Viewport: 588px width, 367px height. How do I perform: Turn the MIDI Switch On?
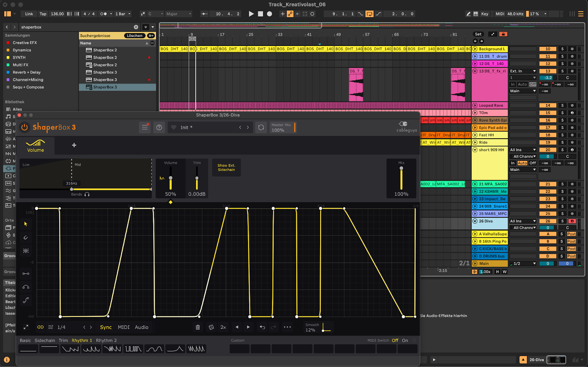pos(405,341)
